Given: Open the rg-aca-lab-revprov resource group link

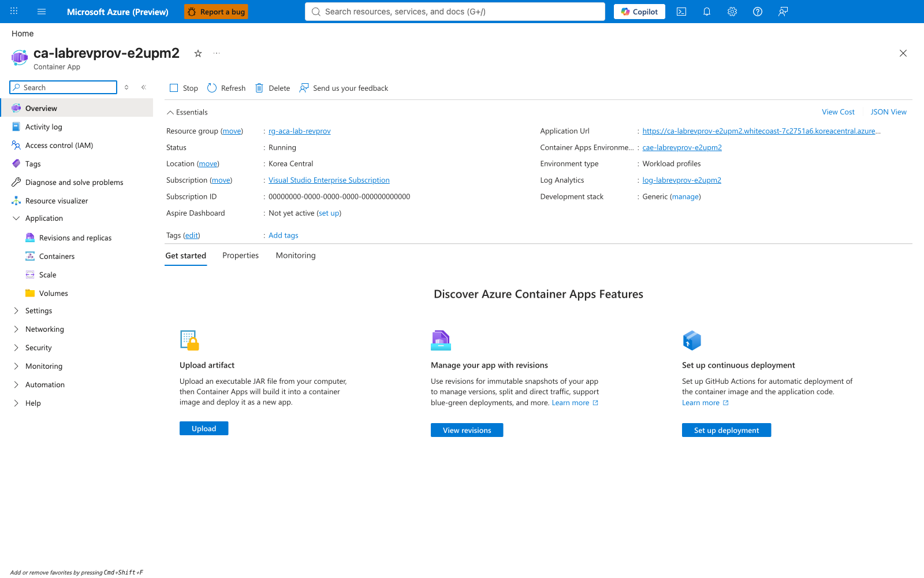Looking at the screenshot, I should click(300, 131).
